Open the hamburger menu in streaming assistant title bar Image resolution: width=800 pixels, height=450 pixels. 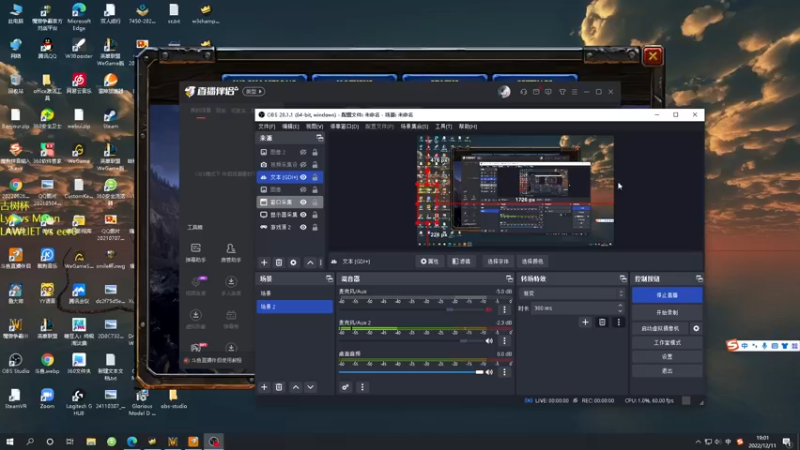coord(574,92)
